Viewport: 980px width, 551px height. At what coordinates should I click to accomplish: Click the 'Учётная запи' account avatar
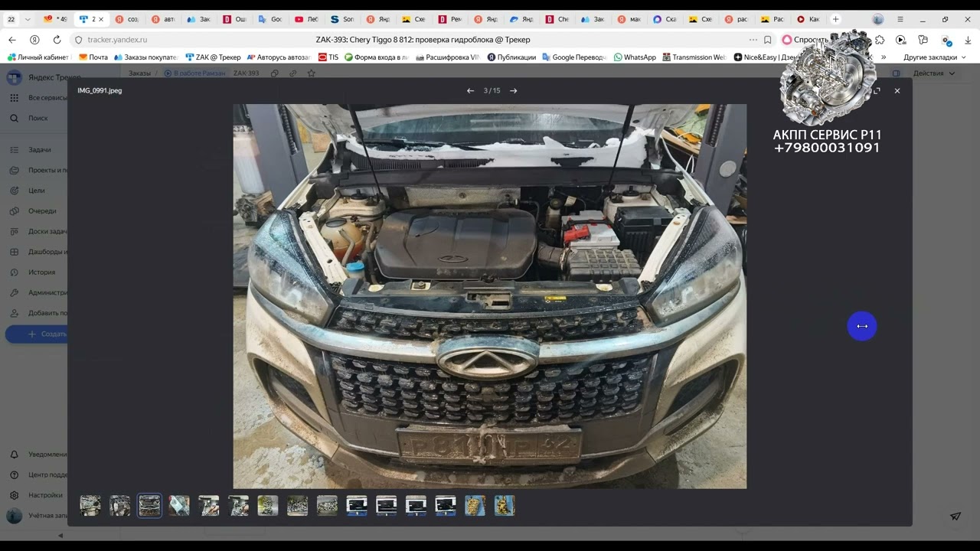[x=14, y=516]
